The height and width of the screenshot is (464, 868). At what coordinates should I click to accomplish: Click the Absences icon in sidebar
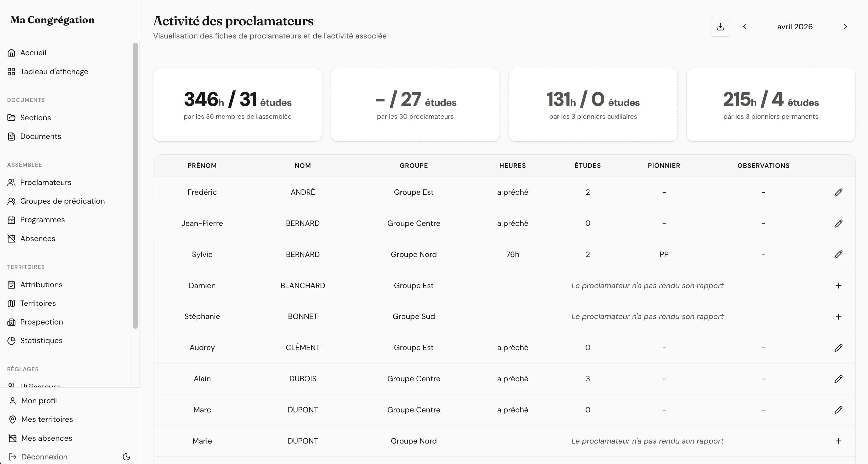pos(12,238)
